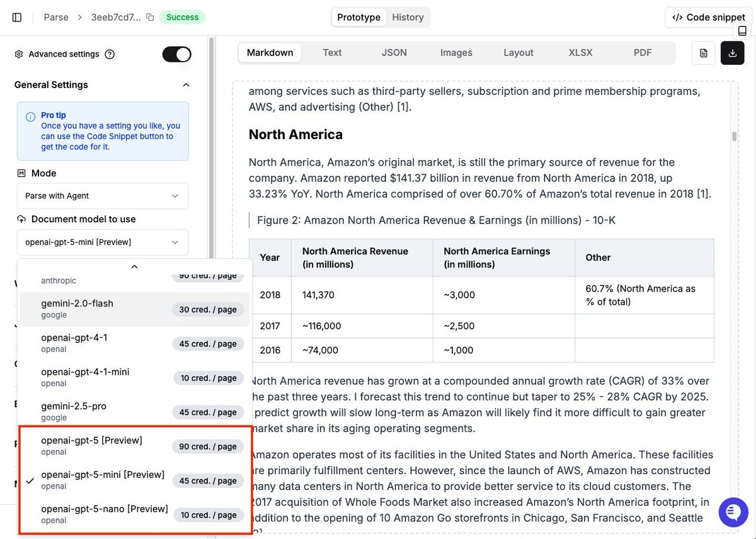Image resolution: width=756 pixels, height=539 pixels.
Task: Click the ~1,000 earnings cell
Action: 504,350
